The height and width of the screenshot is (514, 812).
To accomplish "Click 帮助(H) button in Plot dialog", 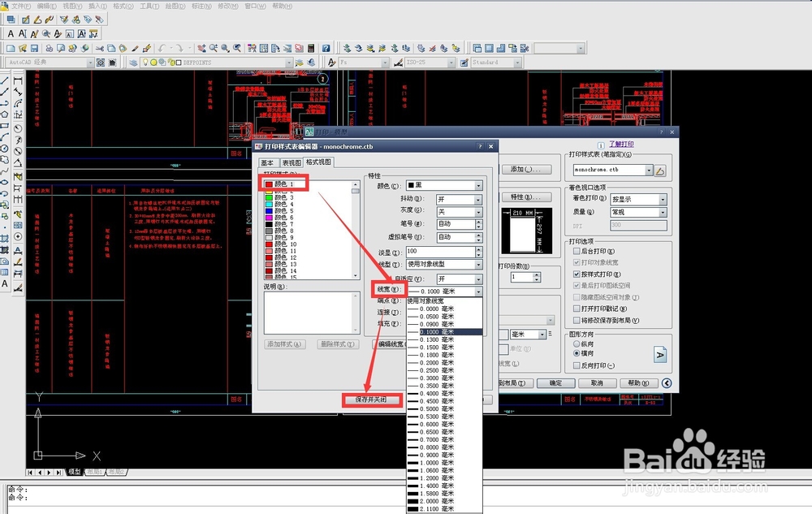I will [638, 383].
